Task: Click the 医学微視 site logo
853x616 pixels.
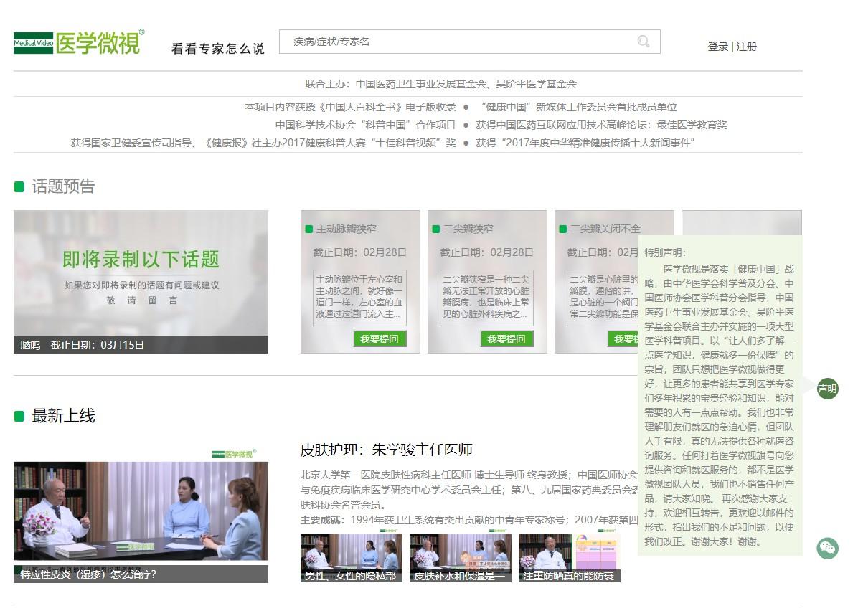Action: (79, 43)
